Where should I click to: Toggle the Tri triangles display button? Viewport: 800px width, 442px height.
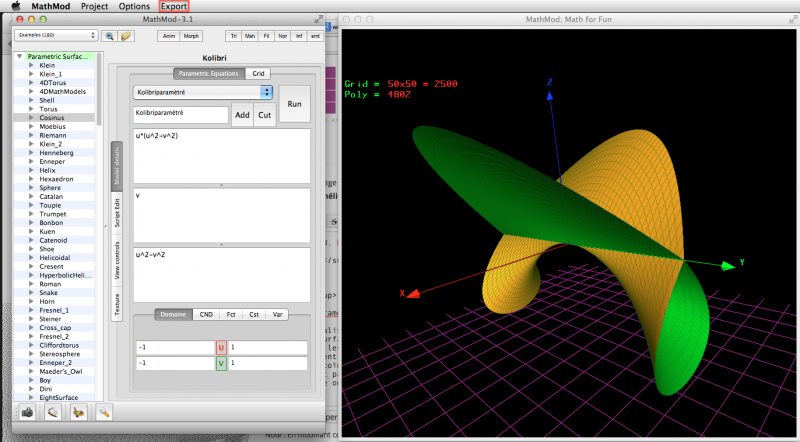tap(234, 36)
